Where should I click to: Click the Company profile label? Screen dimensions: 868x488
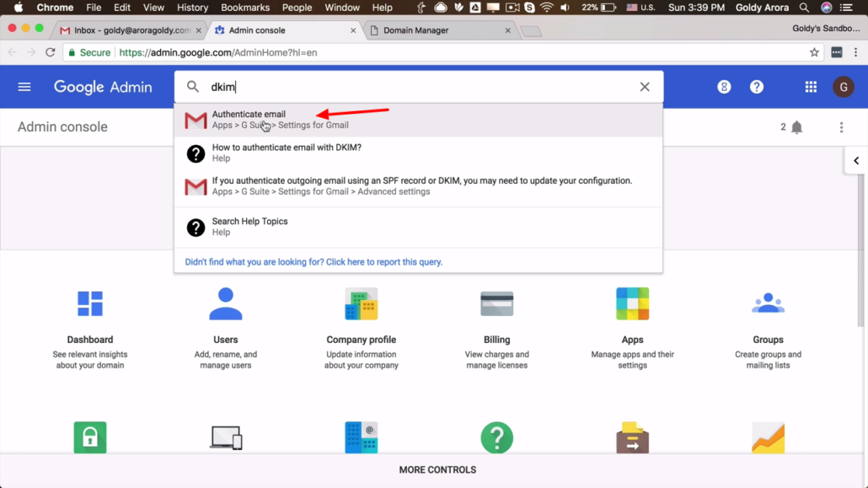[361, 340]
